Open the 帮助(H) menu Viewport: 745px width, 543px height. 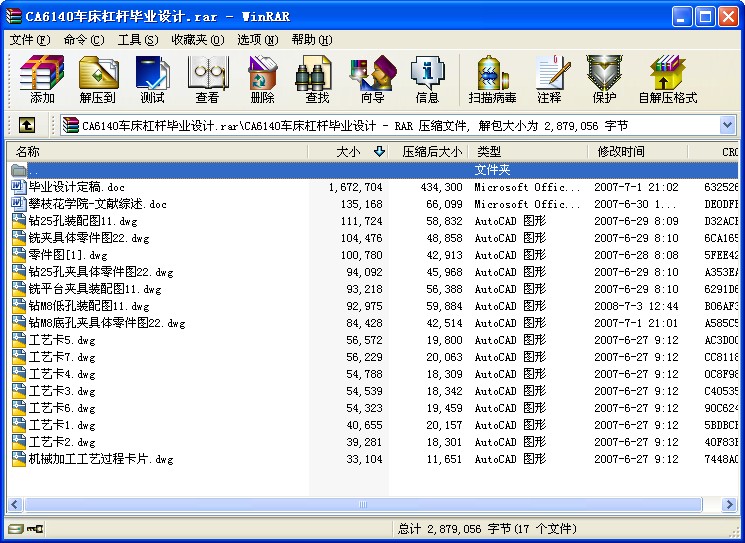click(x=312, y=40)
